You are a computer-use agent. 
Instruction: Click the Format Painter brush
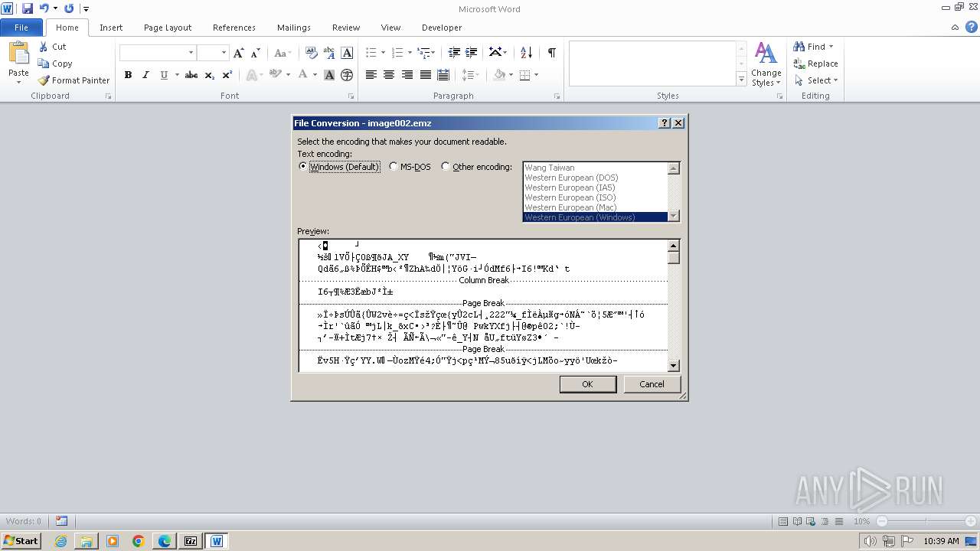(44, 80)
